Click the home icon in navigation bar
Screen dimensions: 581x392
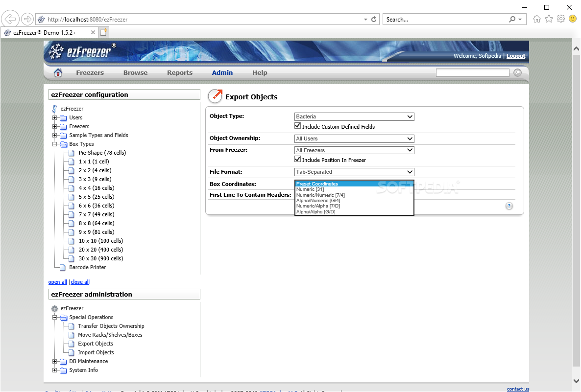[x=58, y=73]
